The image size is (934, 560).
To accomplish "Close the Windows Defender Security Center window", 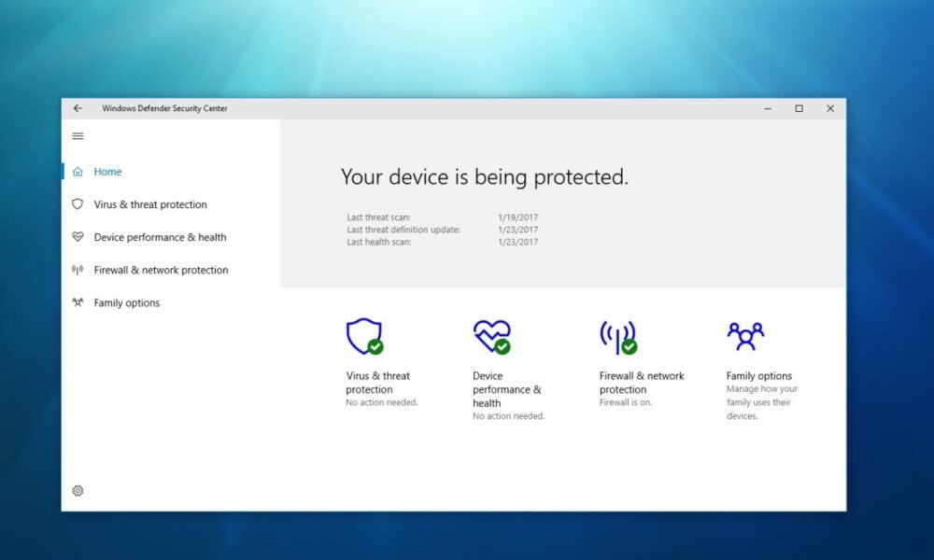I will [829, 108].
